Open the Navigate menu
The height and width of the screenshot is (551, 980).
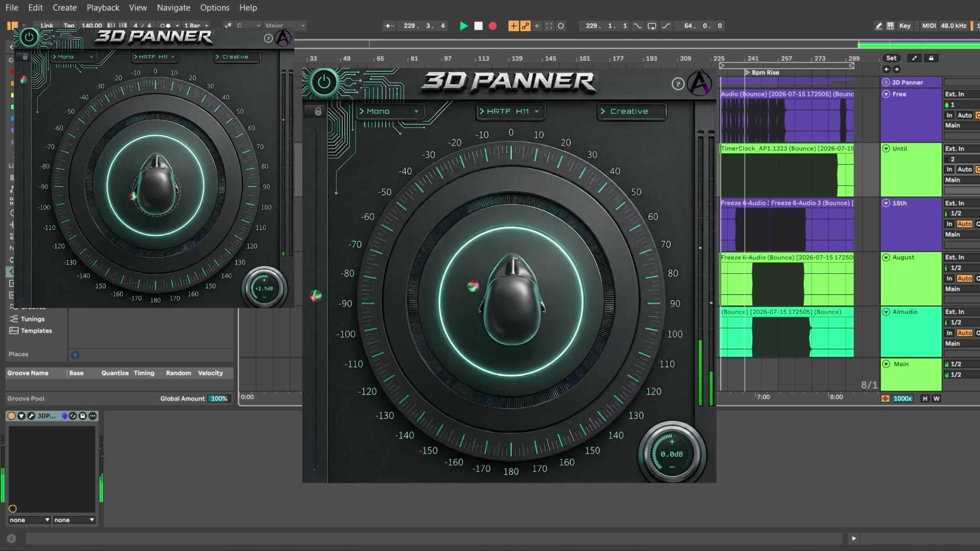tap(174, 8)
